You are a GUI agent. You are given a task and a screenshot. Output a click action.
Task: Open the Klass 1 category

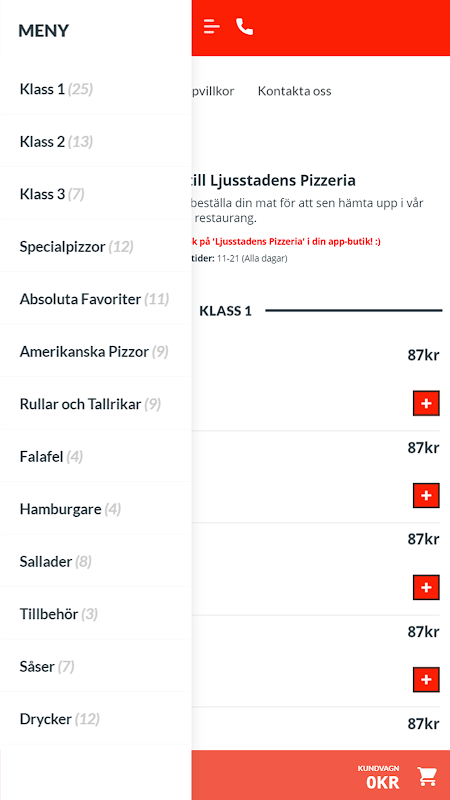pyautogui.click(x=95, y=89)
